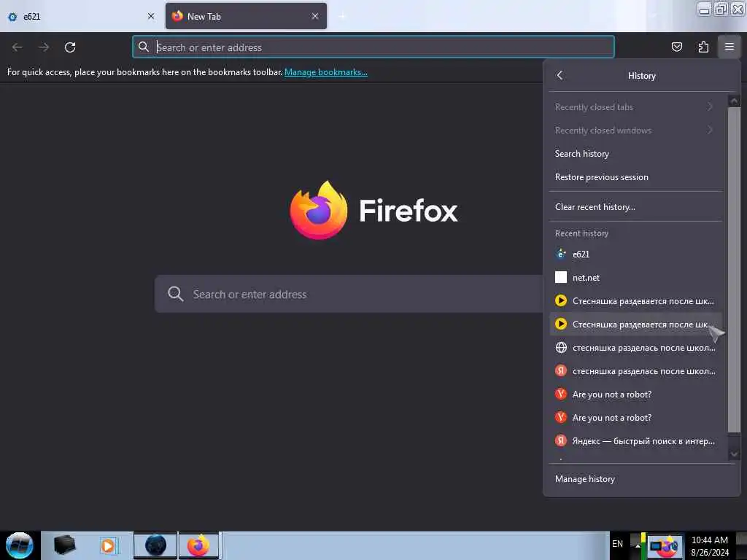Open the Manage bookmarks link
This screenshot has height=560, width=747.
(326, 72)
